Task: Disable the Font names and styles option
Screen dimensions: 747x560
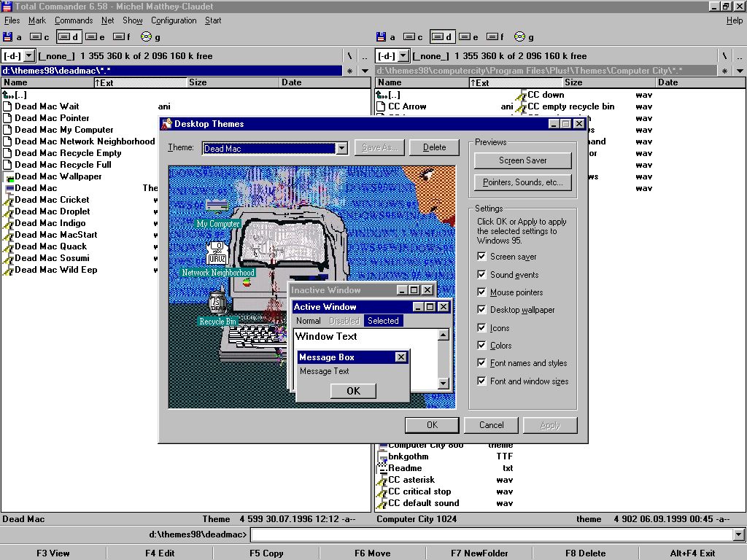Action: 481,363
